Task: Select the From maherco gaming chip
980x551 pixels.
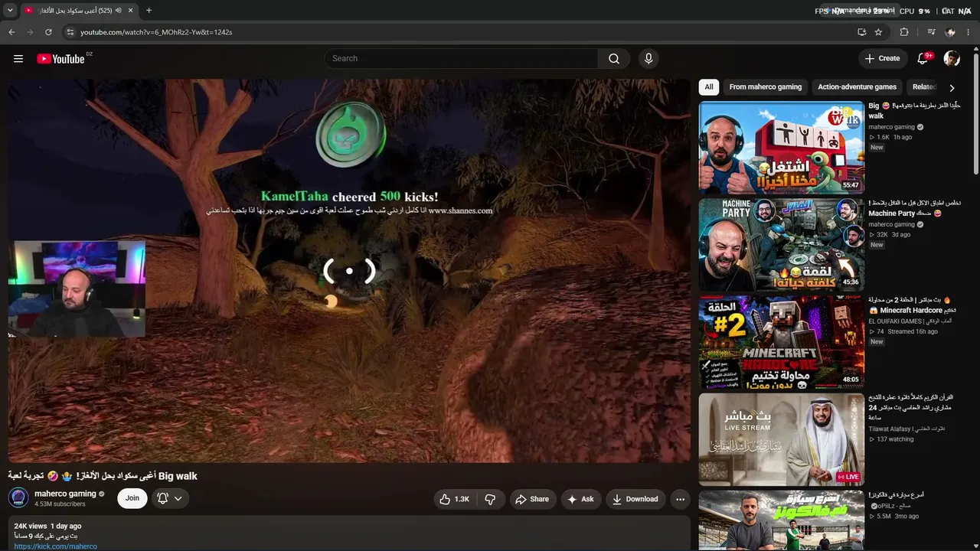Action: pos(766,87)
